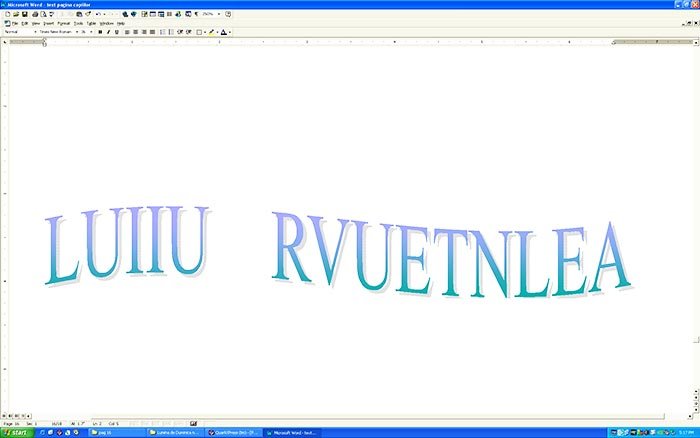Click the Justify alignment icon
This screenshot has height=438, width=700.
(154, 32)
